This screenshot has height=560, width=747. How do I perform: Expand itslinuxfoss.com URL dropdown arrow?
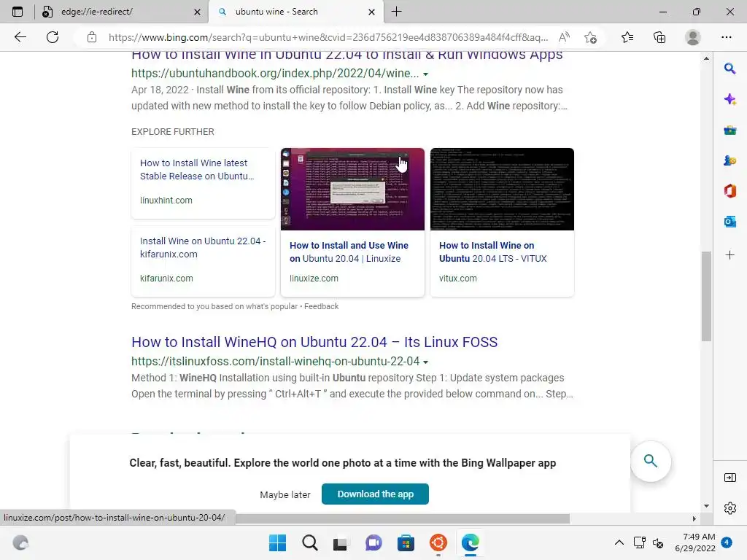click(425, 362)
